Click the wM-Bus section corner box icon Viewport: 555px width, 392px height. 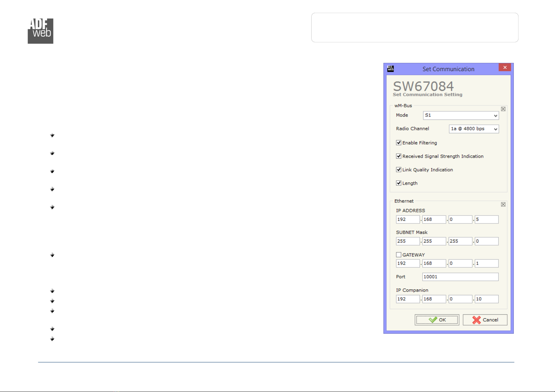coord(503,109)
